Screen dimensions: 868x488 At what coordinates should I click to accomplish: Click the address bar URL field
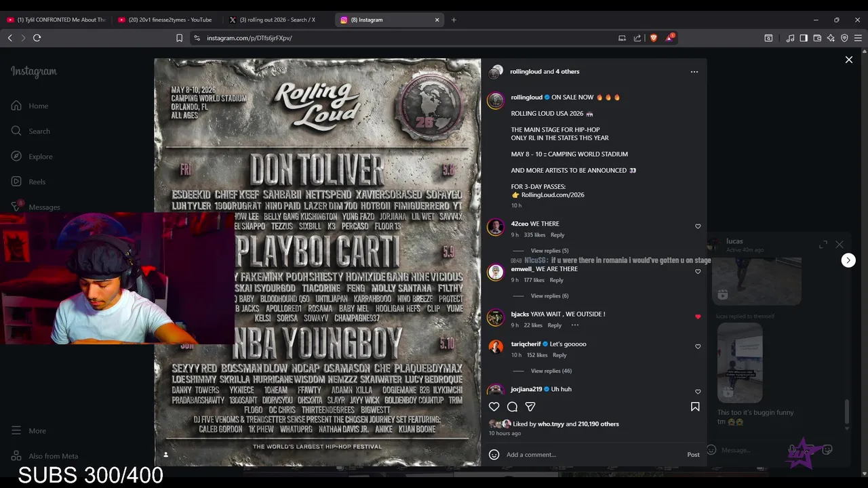[407, 38]
